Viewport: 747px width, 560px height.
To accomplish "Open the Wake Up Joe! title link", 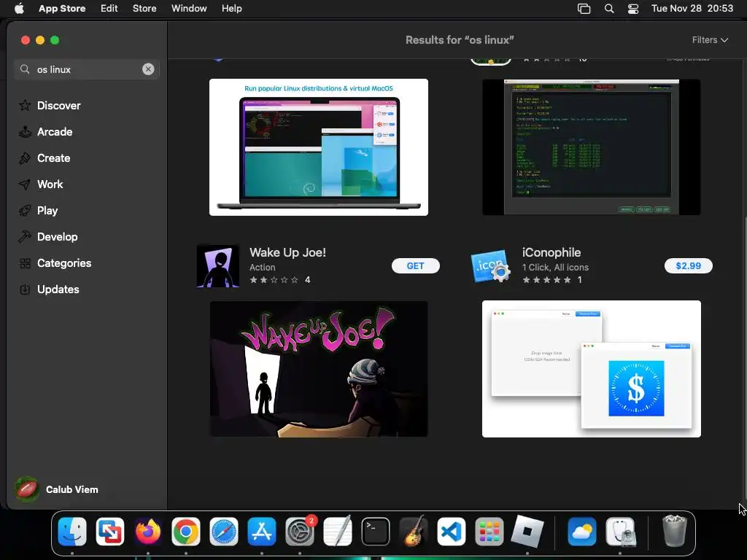I will point(287,252).
